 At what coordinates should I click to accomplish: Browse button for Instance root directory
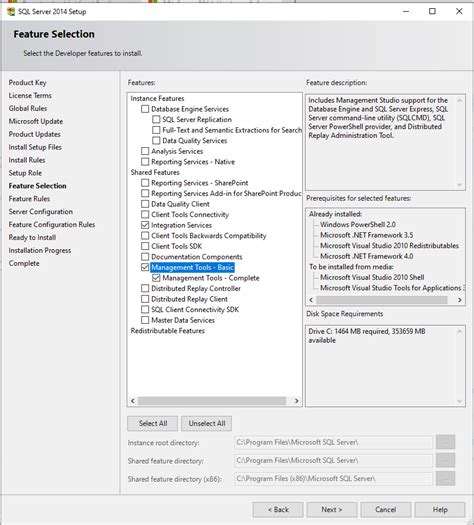click(x=445, y=442)
